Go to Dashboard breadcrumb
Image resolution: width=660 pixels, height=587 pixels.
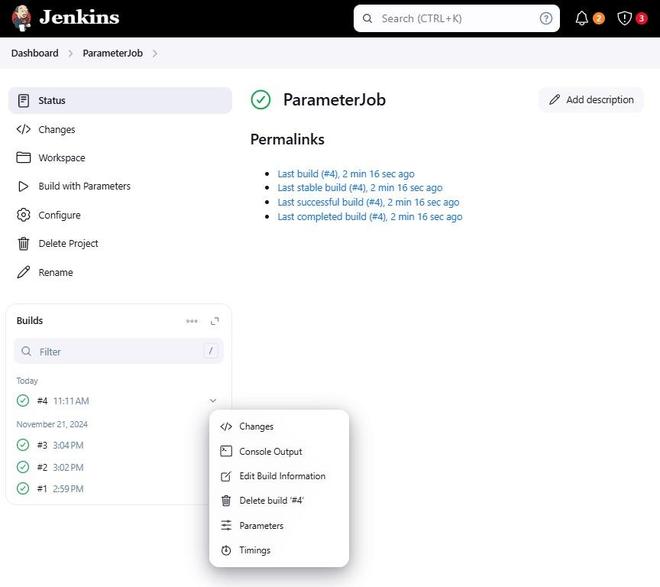pyautogui.click(x=35, y=53)
